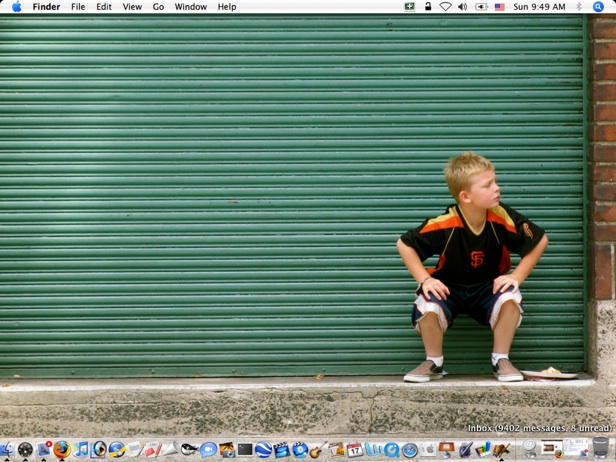
Task: Open Terminal from the dock
Action: 245,449
